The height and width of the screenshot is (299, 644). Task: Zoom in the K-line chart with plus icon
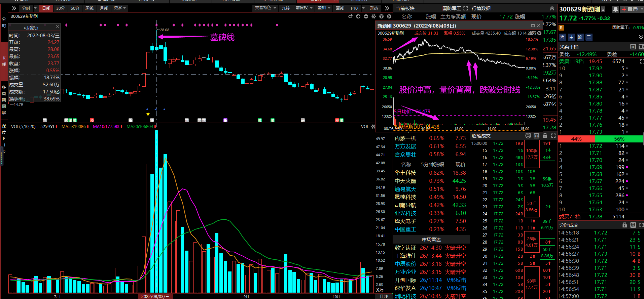click(358, 16)
